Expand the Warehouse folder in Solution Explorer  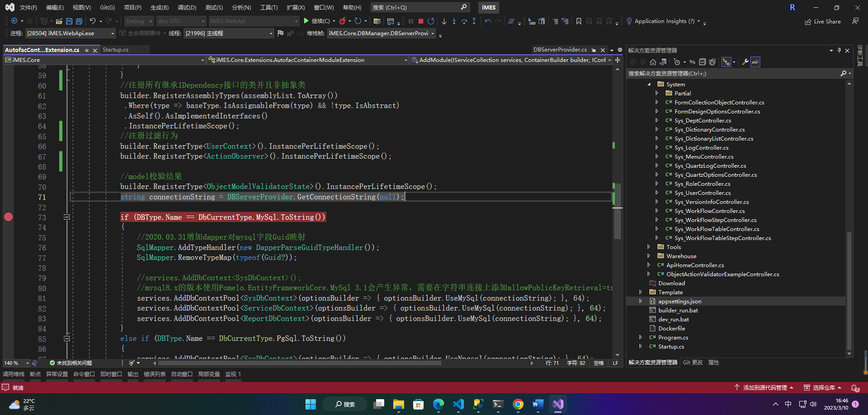(649, 256)
